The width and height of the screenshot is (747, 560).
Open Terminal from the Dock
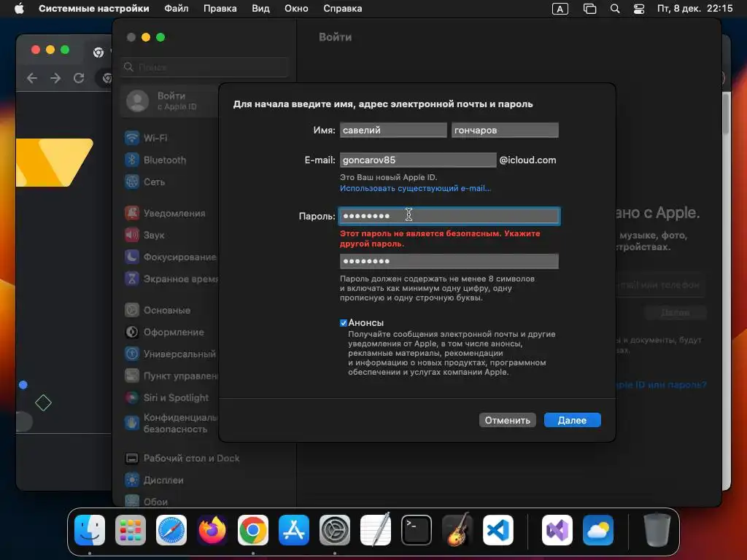[x=417, y=530]
